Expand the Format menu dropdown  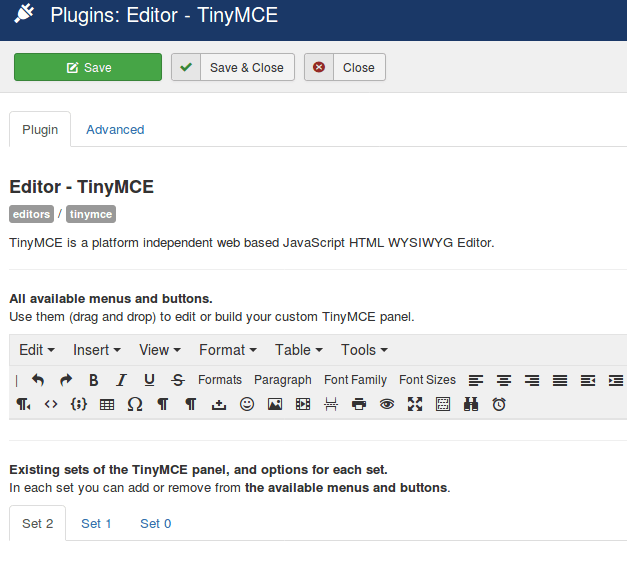(x=228, y=350)
